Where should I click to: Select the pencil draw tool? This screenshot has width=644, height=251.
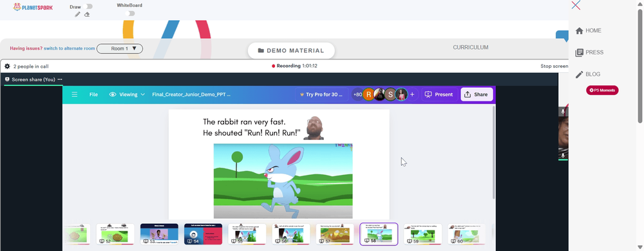pyautogui.click(x=78, y=14)
